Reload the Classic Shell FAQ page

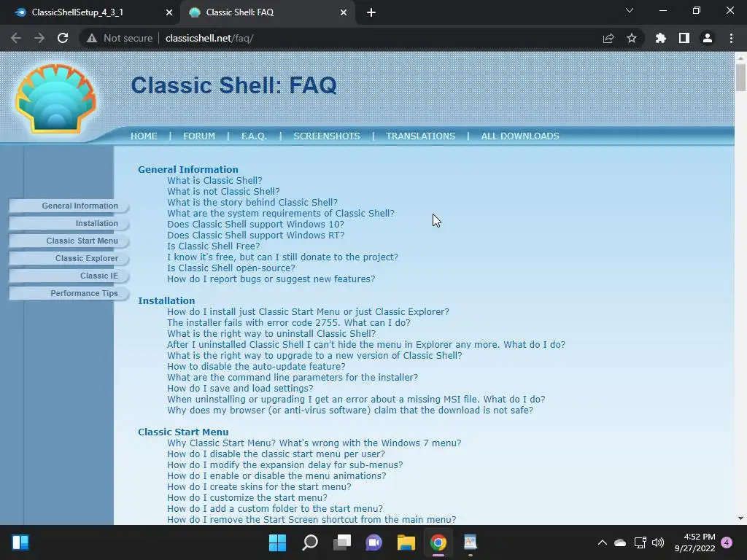[x=63, y=38]
